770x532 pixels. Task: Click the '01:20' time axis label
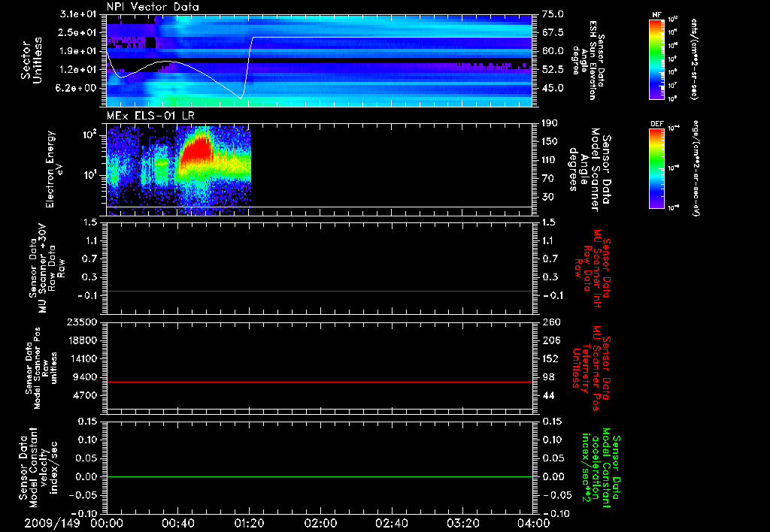(x=249, y=523)
